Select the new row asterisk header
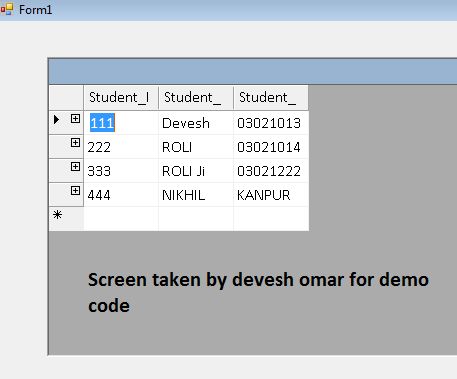This screenshot has height=379, width=457. (x=66, y=218)
